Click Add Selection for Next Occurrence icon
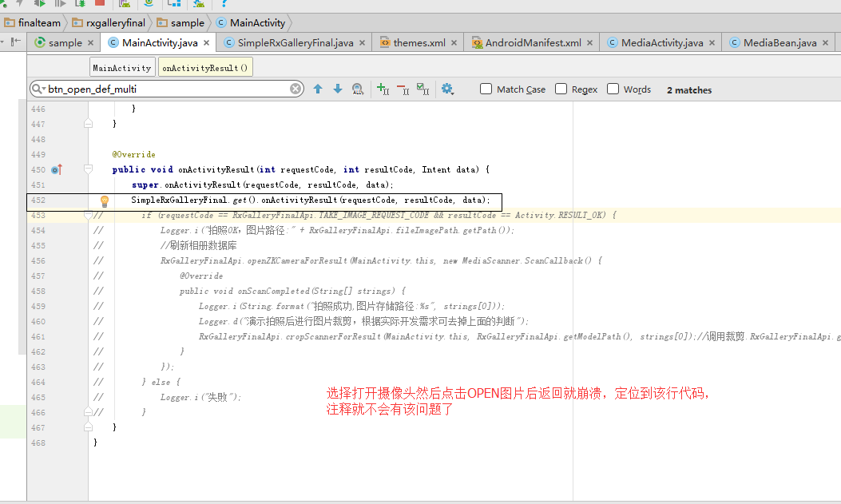Image resolution: width=841 pixels, height=504 pixels. (383, 89)
